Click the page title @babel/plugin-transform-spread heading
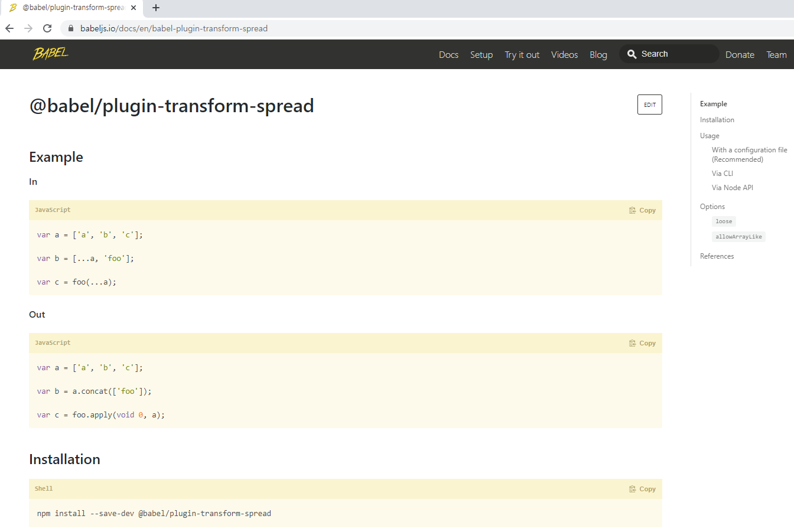This screenshot has height=532, width=794. pyautogui.click(x=171, y=106)
